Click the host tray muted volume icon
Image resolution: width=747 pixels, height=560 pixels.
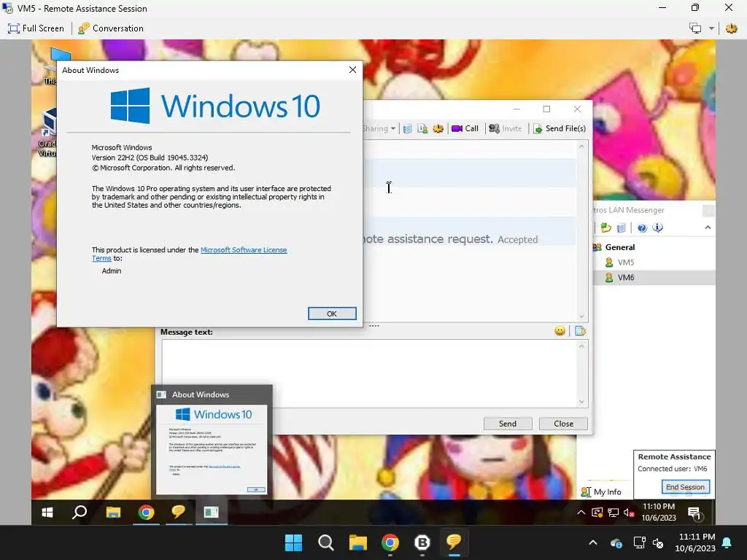click(659, 542)
